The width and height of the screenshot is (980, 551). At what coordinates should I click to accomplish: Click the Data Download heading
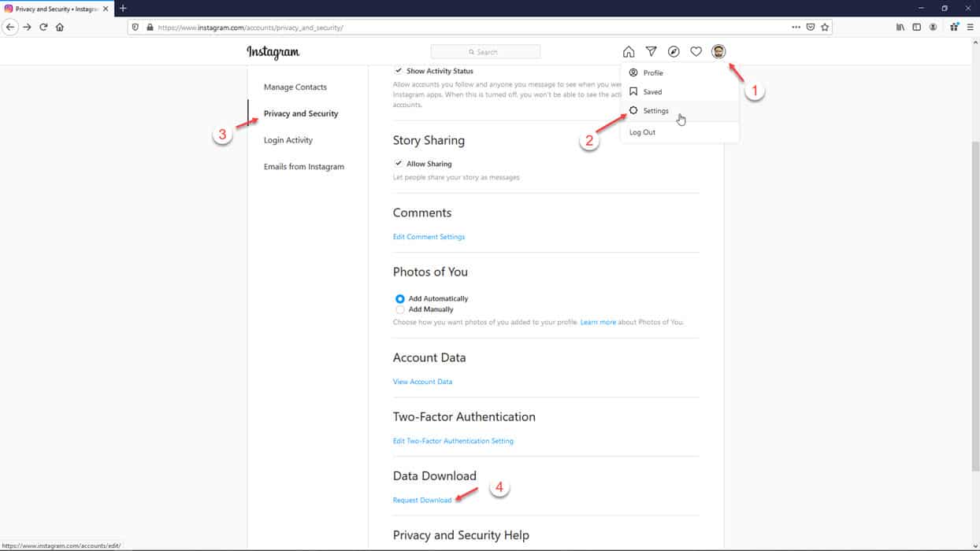[x=435, y=476]
